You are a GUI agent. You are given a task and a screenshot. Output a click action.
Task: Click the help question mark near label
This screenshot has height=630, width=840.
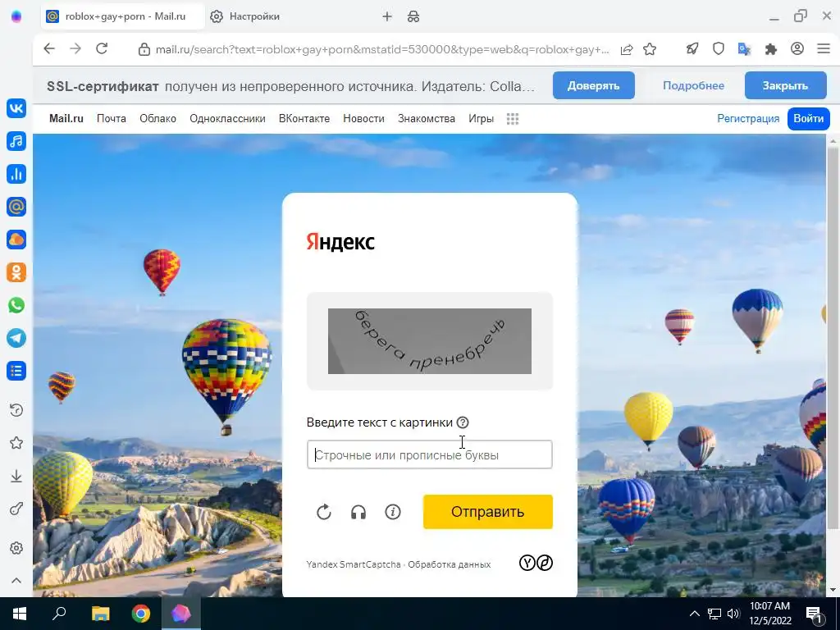(463, 422)
